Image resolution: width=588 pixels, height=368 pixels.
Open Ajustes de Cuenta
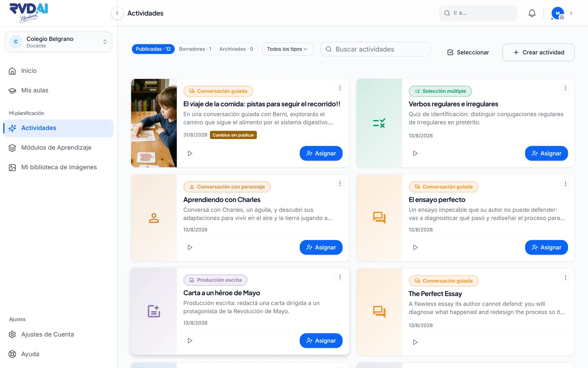(58, 334)
